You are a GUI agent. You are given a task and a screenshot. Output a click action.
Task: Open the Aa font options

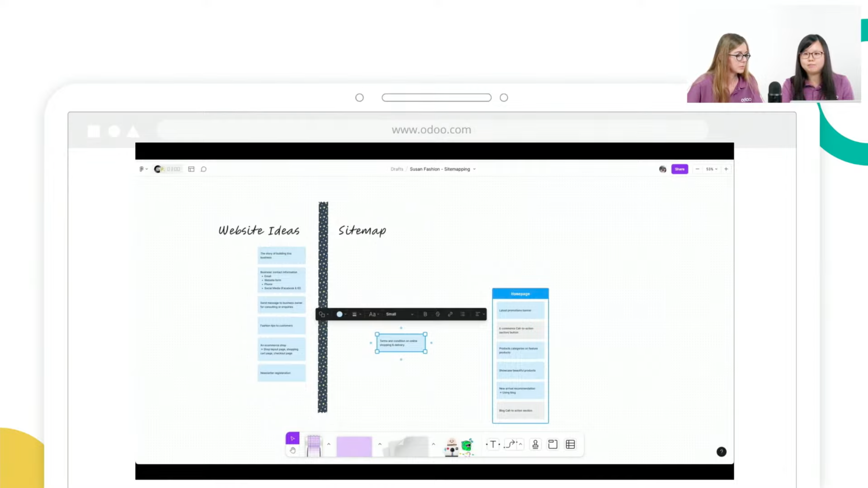tap(374, 314)
